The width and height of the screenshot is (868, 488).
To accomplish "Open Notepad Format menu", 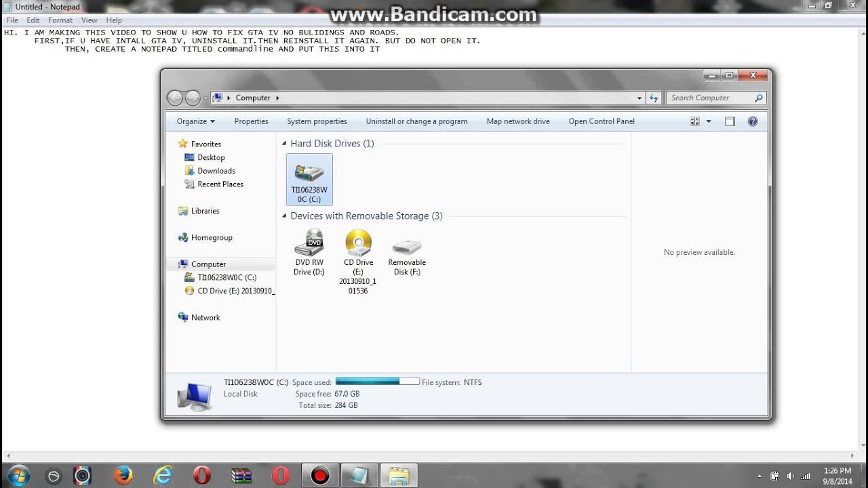I will (x=60, y=20).
